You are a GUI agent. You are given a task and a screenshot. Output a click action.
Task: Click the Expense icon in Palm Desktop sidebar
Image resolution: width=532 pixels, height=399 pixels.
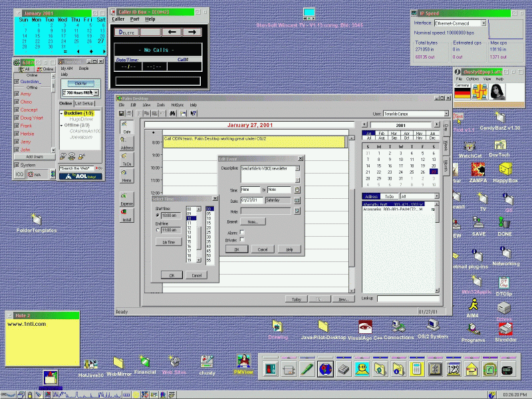[126, 198]
